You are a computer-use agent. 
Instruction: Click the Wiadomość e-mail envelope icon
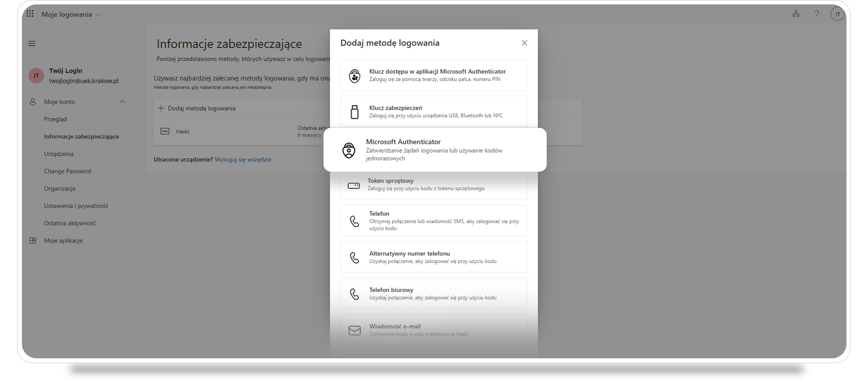(355, 330)
